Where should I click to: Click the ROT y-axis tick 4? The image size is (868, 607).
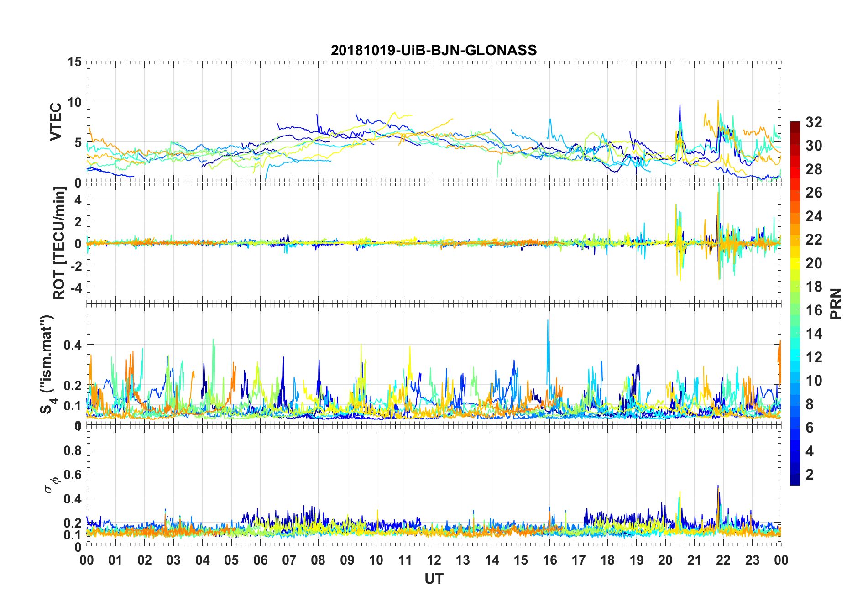(78, 199)
